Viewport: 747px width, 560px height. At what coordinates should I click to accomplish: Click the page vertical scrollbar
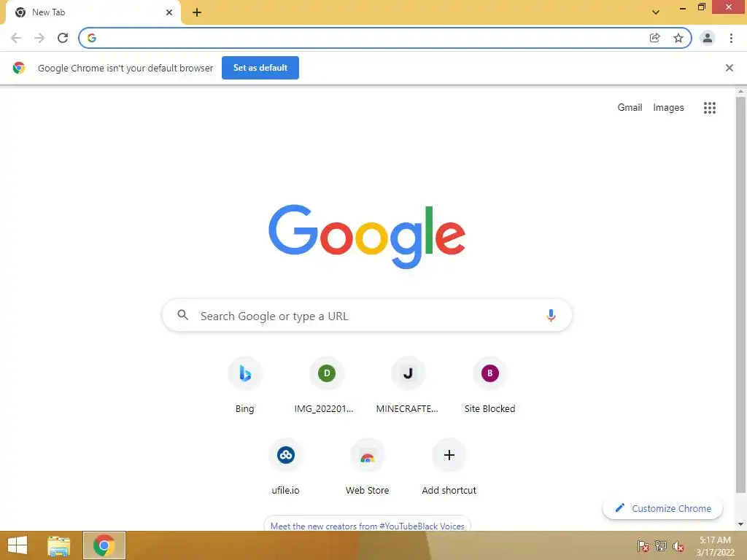740,295
